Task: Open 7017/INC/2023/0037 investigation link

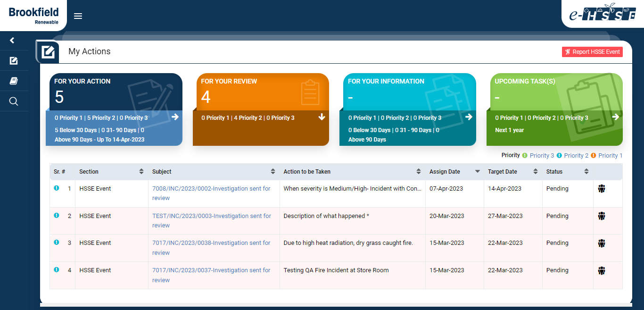Action: pos(211,275)
